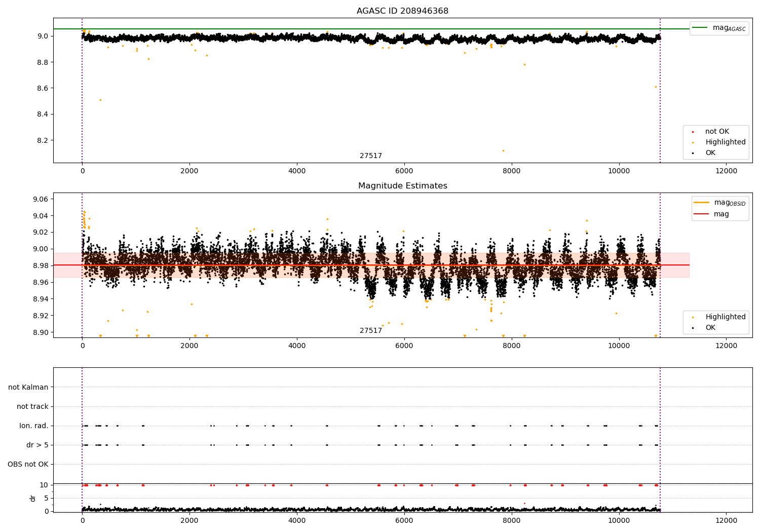Screen dimensions: 760x532
Task: Click 'OK' in the top plot legend
Action: [x=710, y=153]
